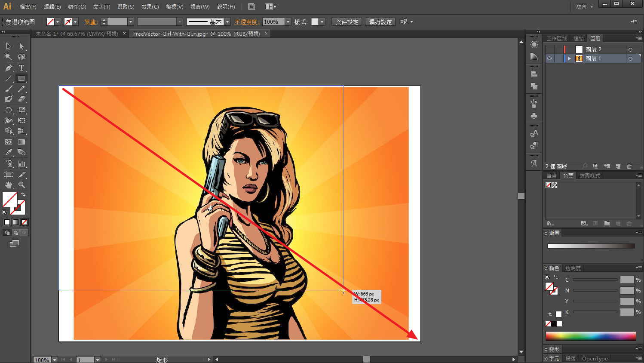
Task: Open the 樣式 style dropdown
Action: click(322, 22)
